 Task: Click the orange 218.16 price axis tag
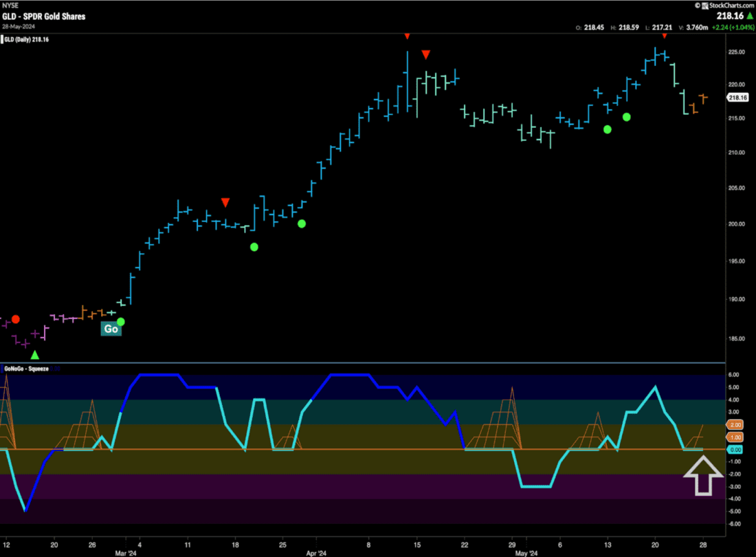point(737,98)
